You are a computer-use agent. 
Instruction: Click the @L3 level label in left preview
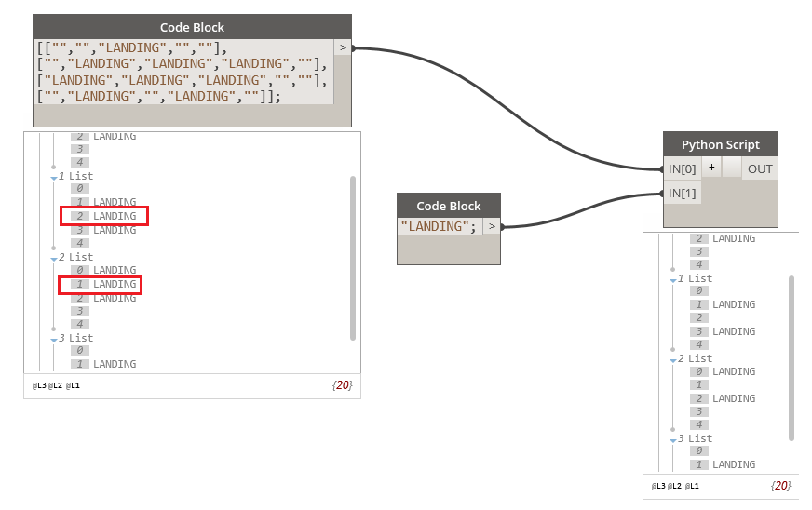[x=39, y=385]
